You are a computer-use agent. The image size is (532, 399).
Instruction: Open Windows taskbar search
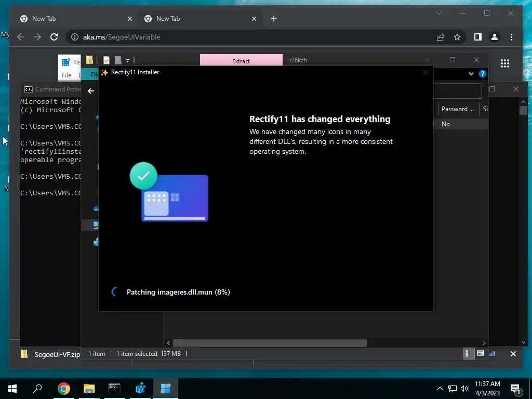pos(37,389)
